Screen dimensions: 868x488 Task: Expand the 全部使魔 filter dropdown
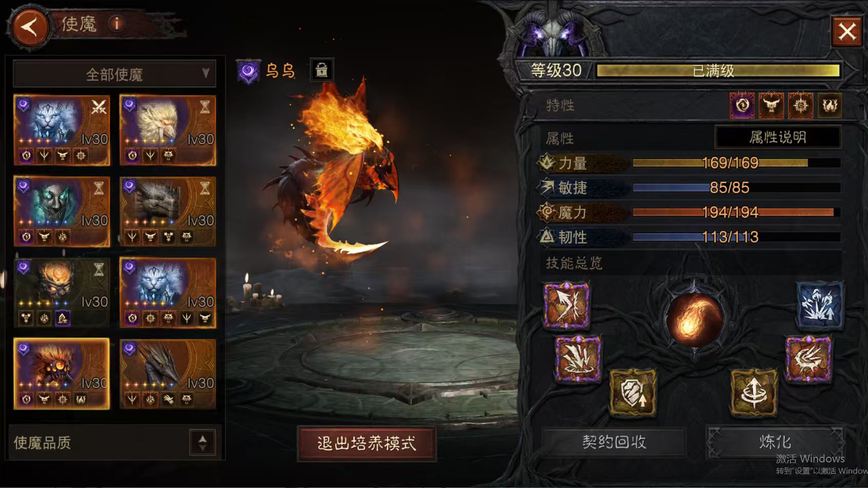tap(114, 74)
